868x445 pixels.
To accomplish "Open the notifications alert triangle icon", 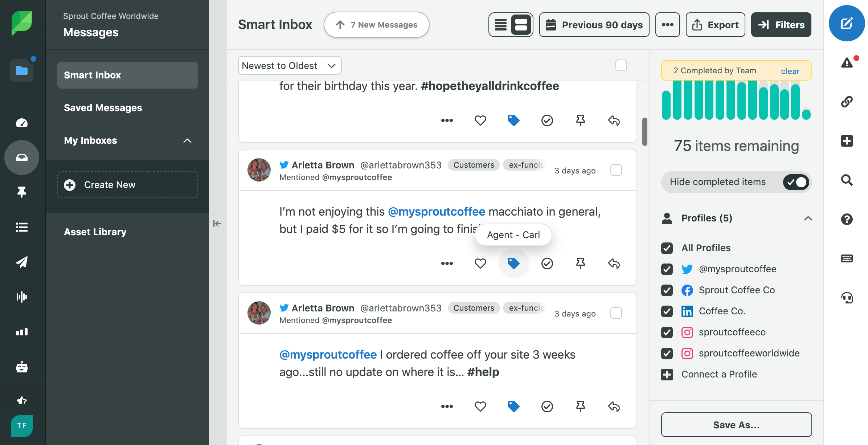I will click(x=847, y=63).
